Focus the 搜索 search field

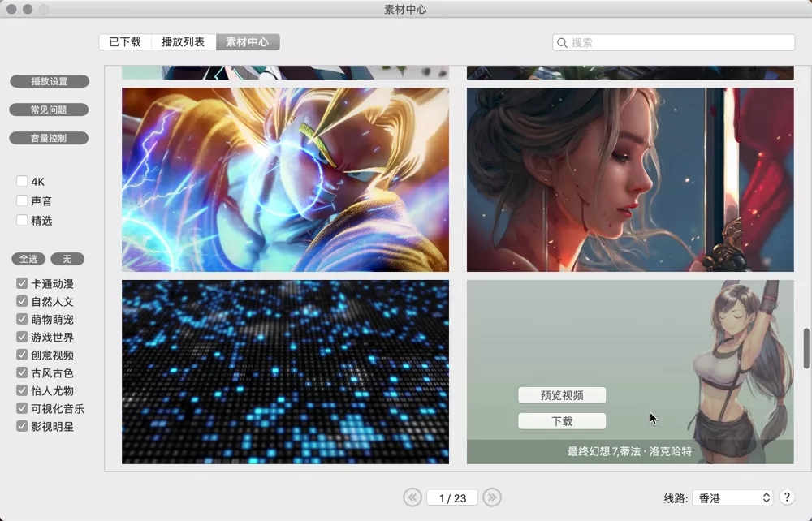[673, 42]
